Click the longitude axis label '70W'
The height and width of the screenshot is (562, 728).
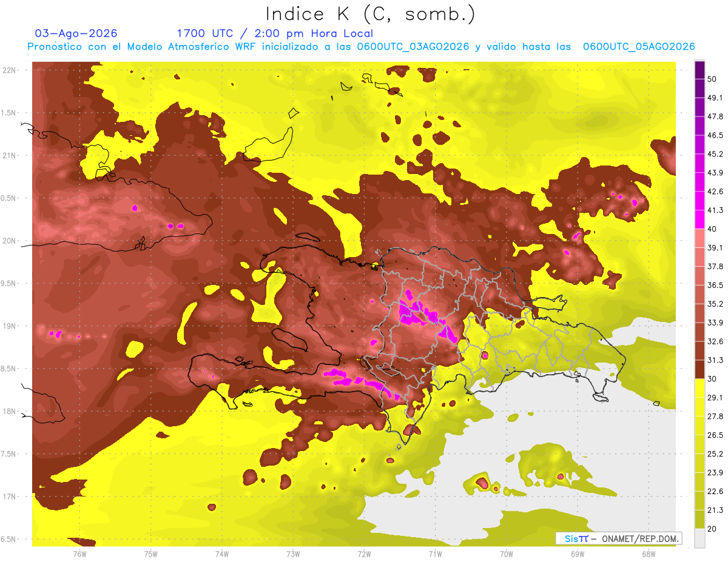point(507,554)
